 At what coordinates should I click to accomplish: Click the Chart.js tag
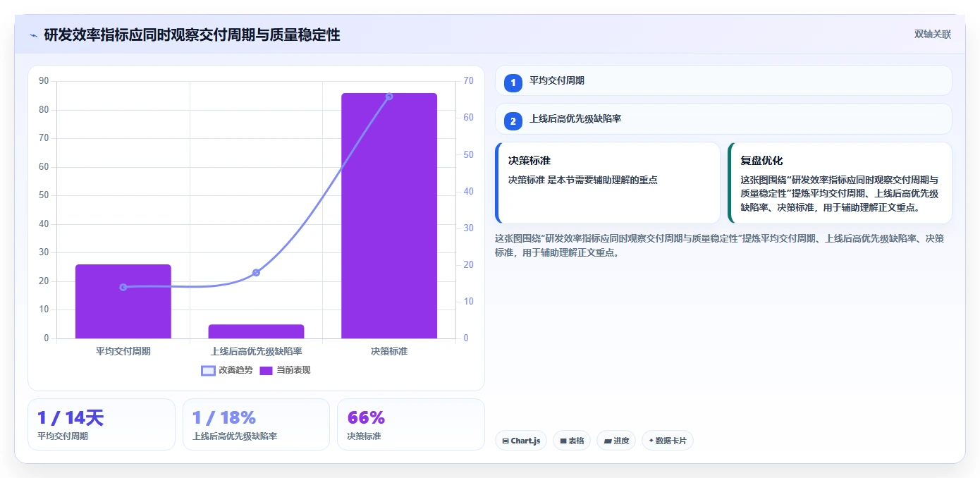[x=521, y=441]
